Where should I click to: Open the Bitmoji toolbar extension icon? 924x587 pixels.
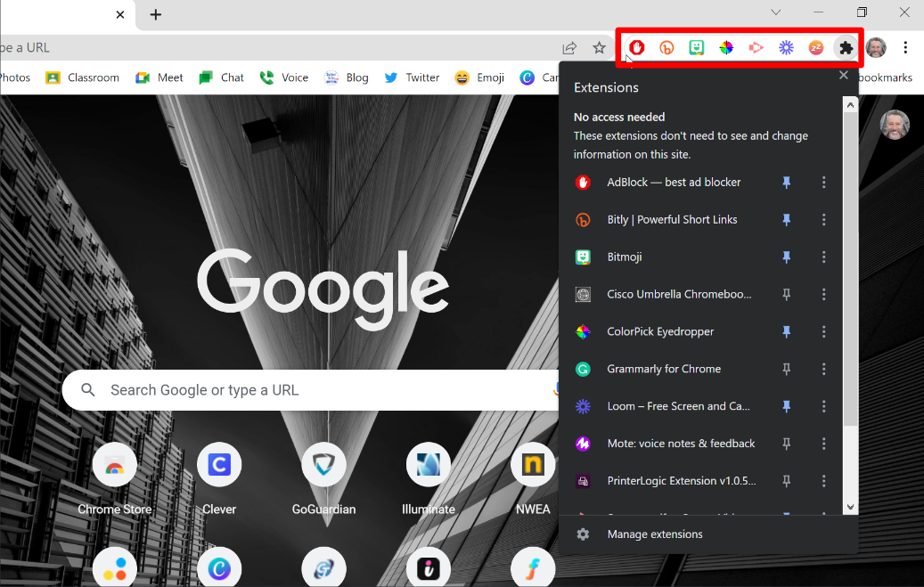tap(697, 48)
